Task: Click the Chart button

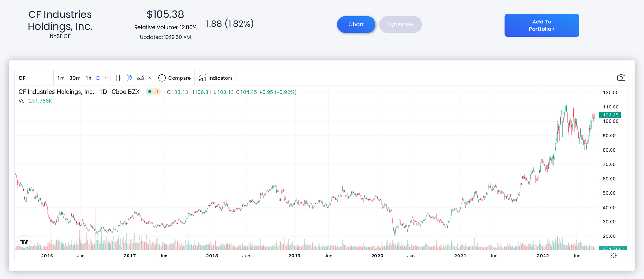Action: (356, 24)
